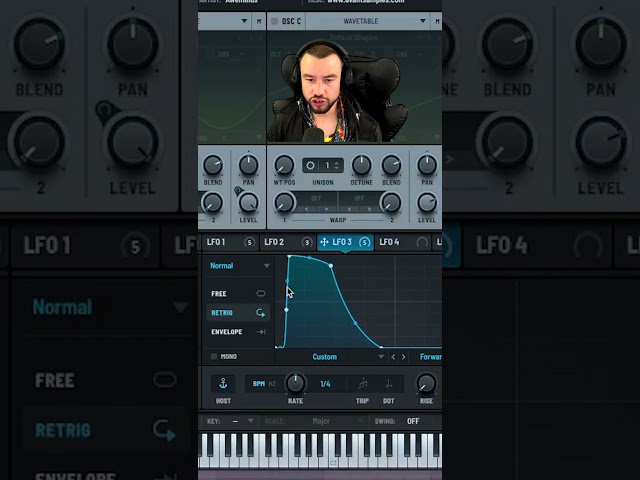Click the LFO curve peak point at top
This screenshot has height=480, width=640.
pyautogui.click(x=289, y=256)
